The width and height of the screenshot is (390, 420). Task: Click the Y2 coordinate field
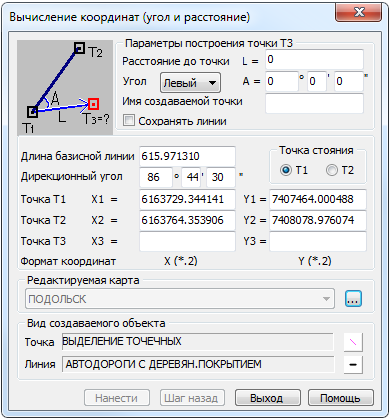318,220
